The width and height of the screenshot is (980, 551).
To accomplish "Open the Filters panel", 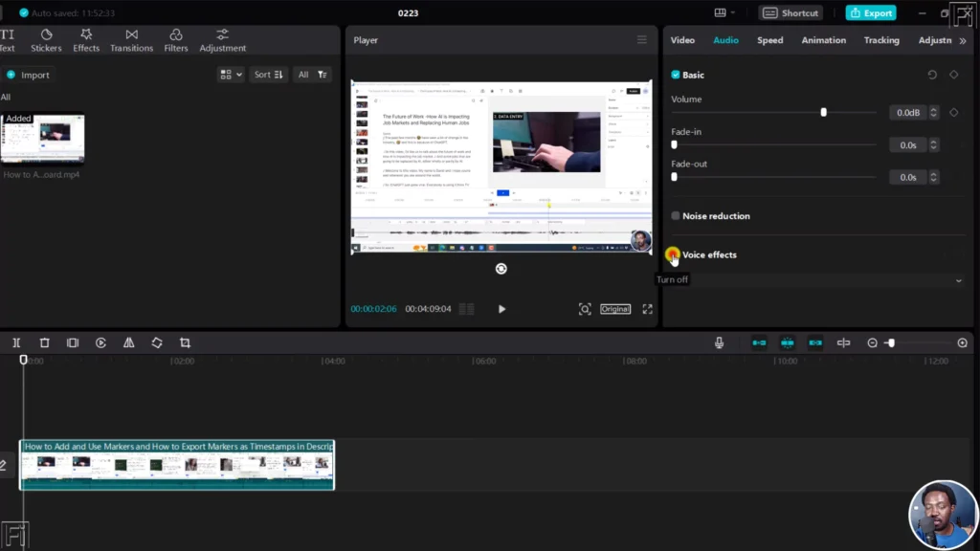I will (176, 40).
